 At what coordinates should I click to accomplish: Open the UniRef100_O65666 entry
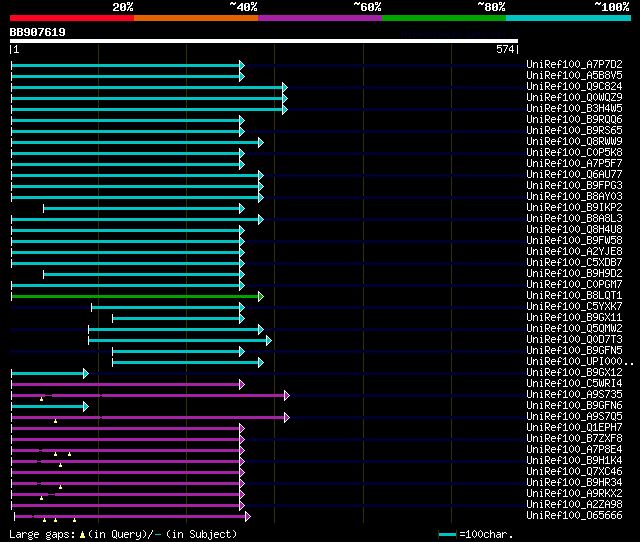pyautogui.click(x=574, y=516)
